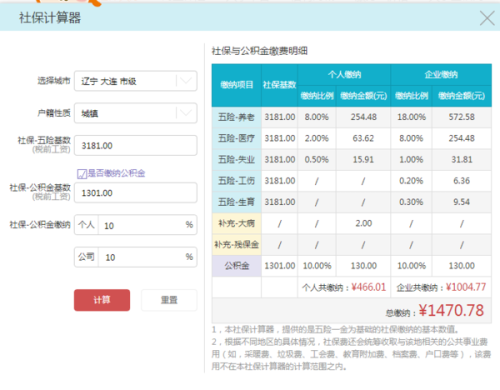The width and height of the screenshot is (500, 390).
Task: Click the 公司 公积金 percentage field
Action: [x=136, y=257]
